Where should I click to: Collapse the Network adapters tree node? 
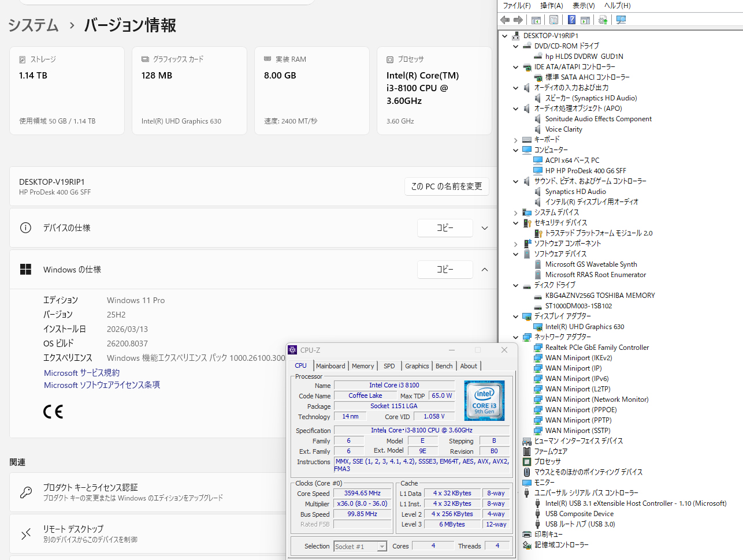tap(516, 337)
